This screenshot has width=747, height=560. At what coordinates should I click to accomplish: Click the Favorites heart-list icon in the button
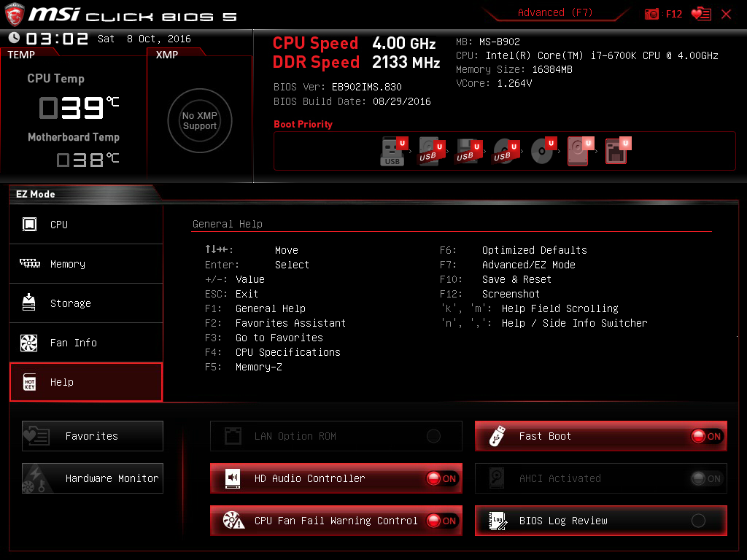click(36, 435)
